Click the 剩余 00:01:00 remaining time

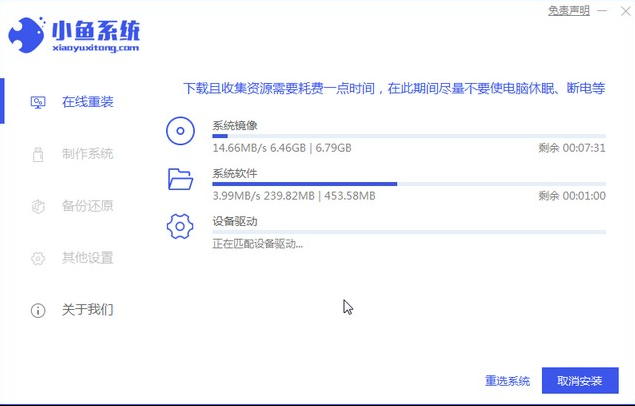(572, 196)
